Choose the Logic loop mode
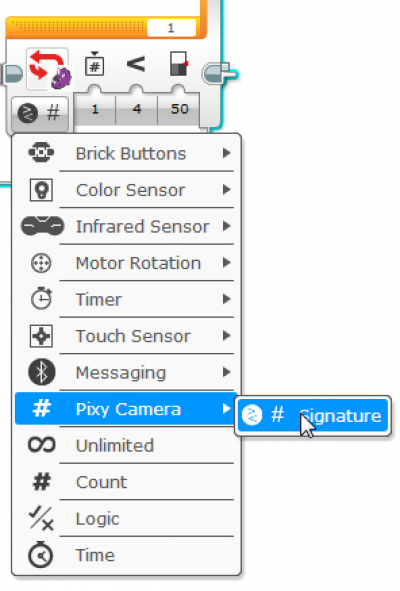This screenshot has height=591, width=400. coord(124,519)
